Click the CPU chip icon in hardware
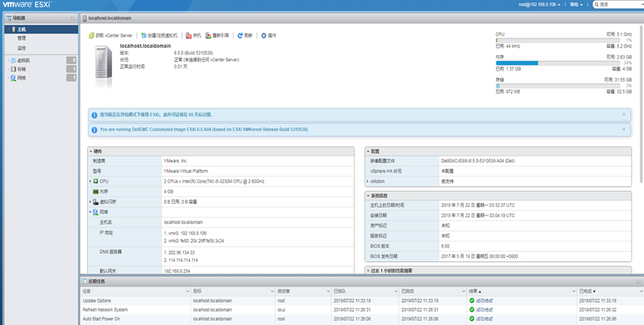 coord(95,181)
